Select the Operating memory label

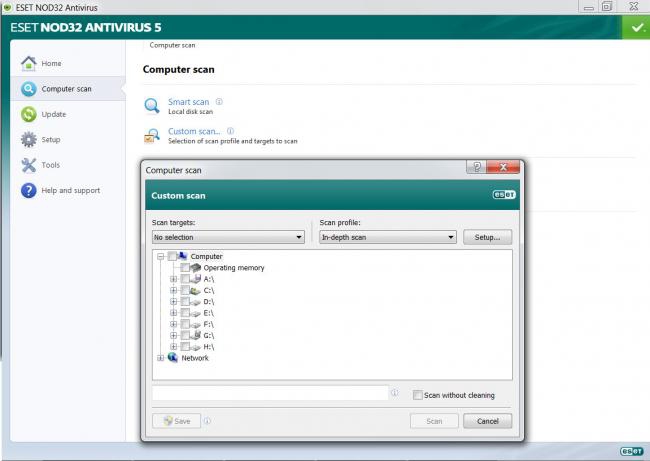tap(234, 268)
